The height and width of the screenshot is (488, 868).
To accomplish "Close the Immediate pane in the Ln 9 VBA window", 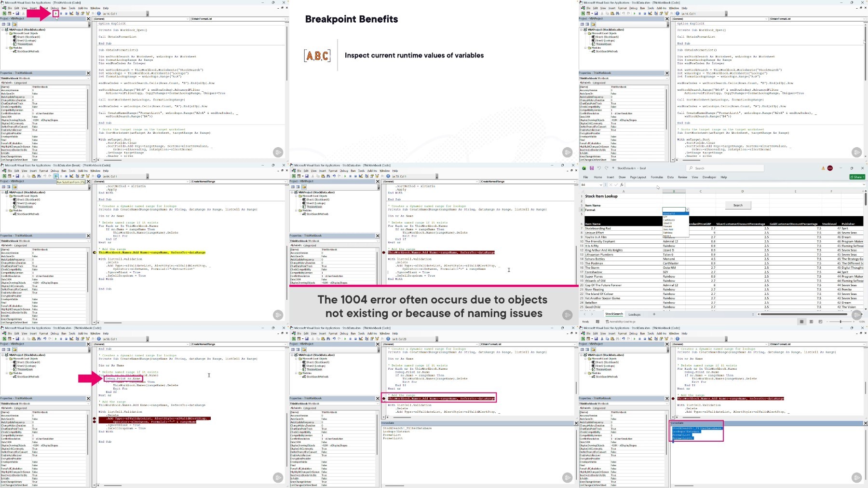I will [x=576, y=423].
